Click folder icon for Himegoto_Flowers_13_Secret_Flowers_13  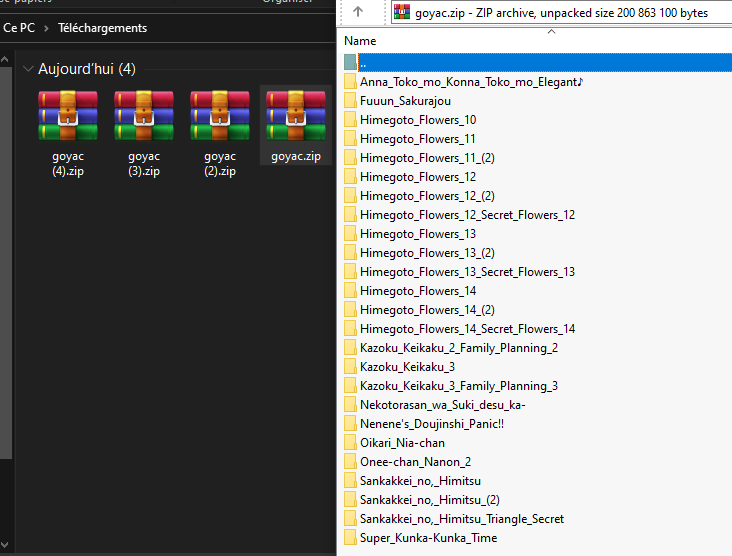pyautogui.click(x=350, y=271)
